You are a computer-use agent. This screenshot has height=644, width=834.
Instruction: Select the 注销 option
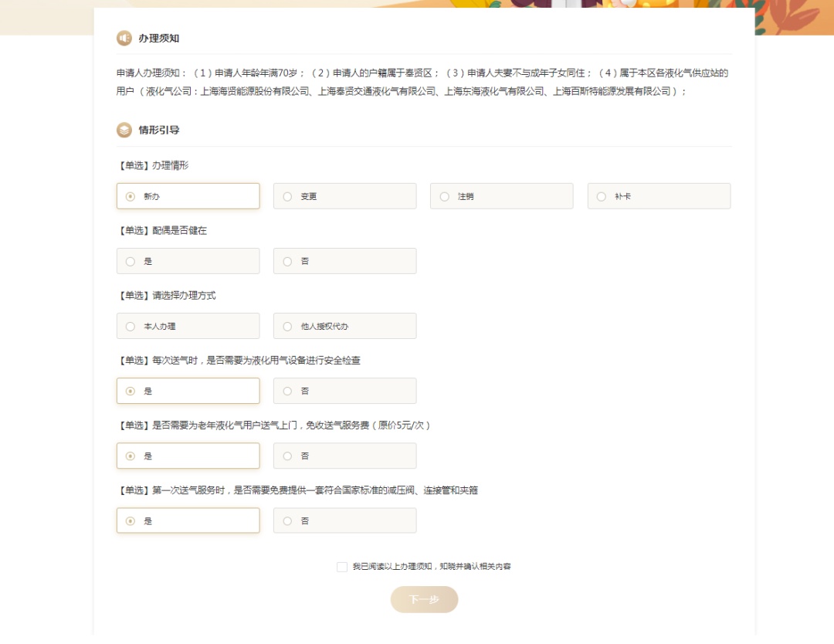[x=502, y=196]
